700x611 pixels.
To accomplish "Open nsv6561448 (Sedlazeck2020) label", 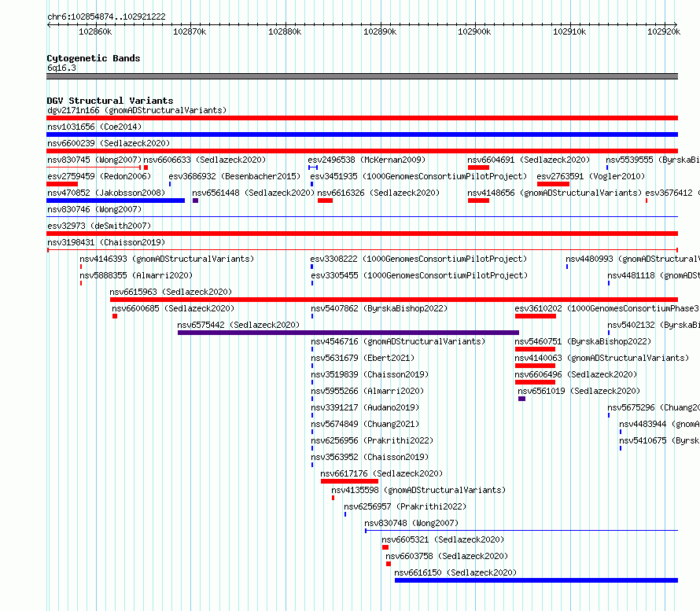I will coord(253,193).
